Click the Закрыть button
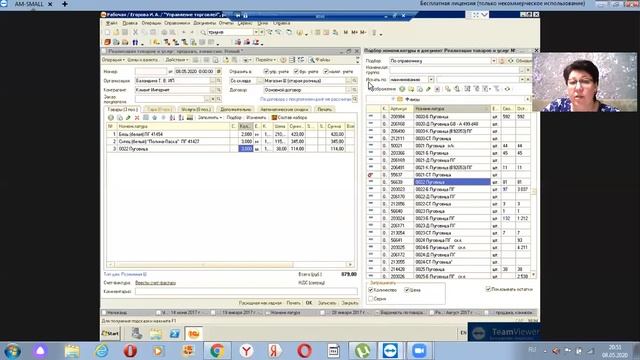 pos(350,303)
